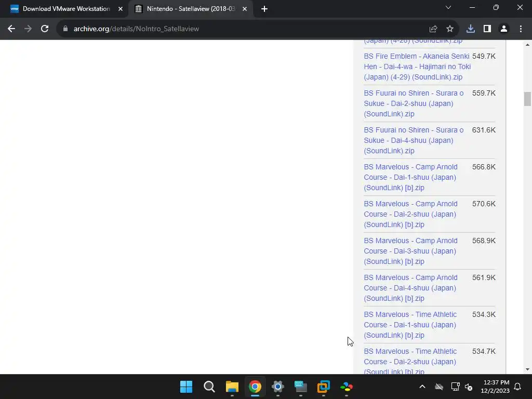Image resolution: width=532 pixels, height=399 pixels.
Task: Share this page icon in address bar
Action: [x=433, y=29]
